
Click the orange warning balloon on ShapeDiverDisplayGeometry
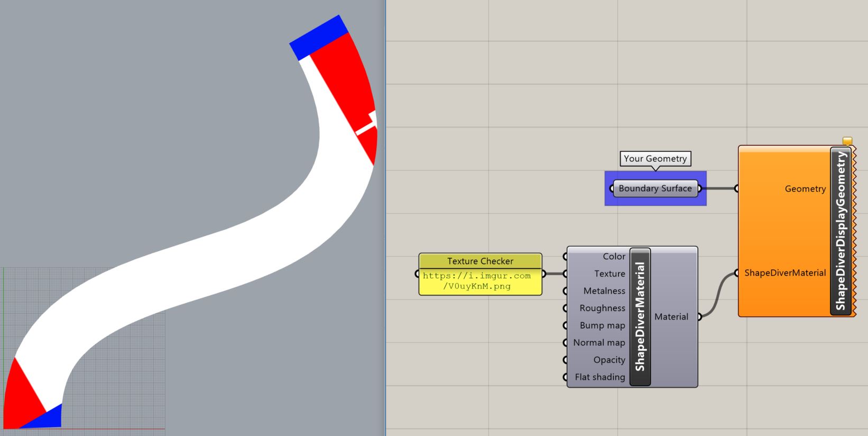(847, 141)
